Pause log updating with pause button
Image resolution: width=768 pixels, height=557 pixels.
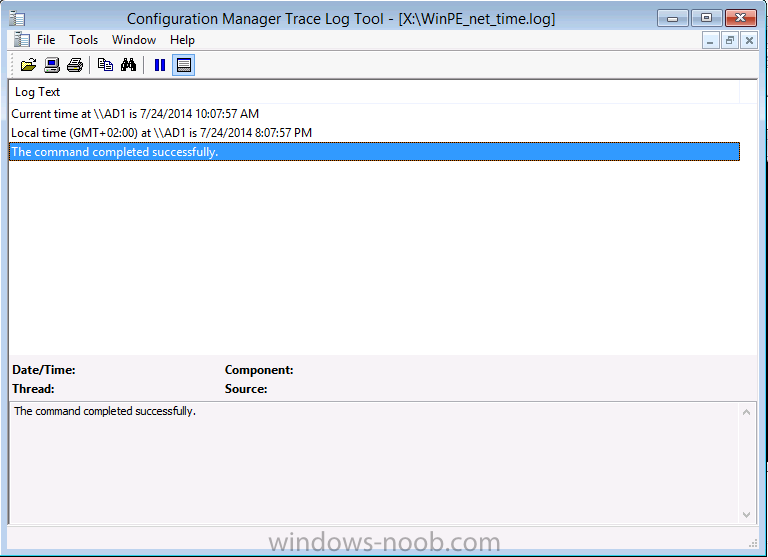tap(160, 65)
